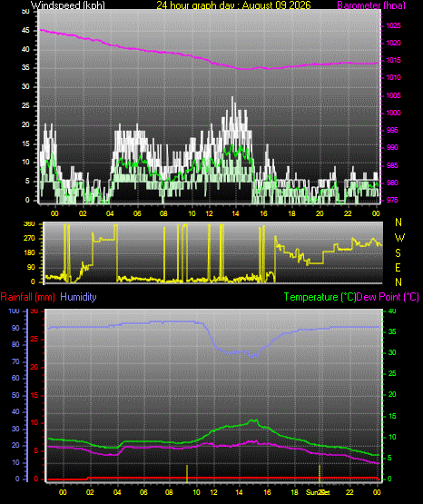Click the S compass label beside direction graph

398,253
